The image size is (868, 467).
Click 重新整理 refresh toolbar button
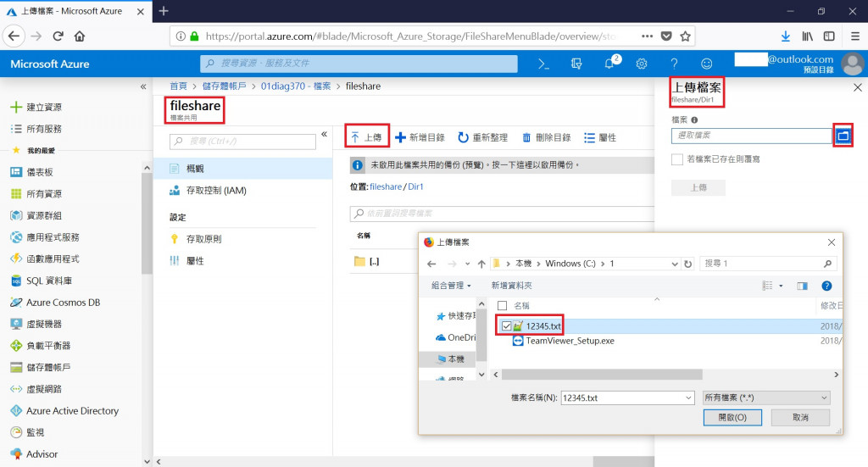coord(482,137)
